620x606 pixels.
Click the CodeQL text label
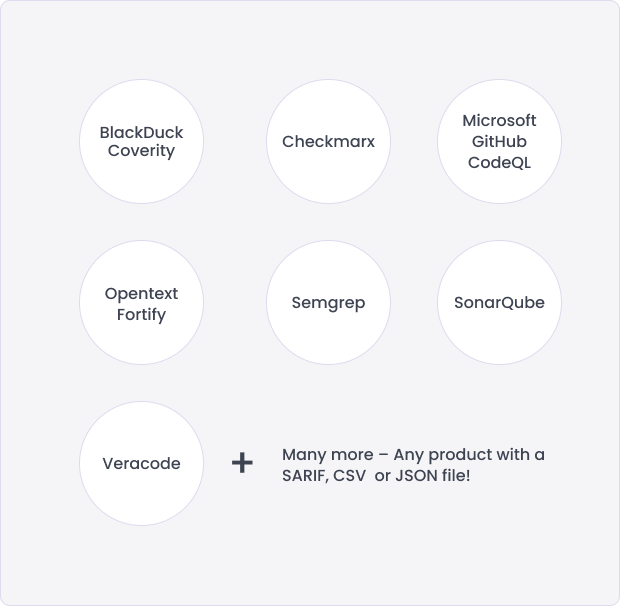tap(499, 162)
